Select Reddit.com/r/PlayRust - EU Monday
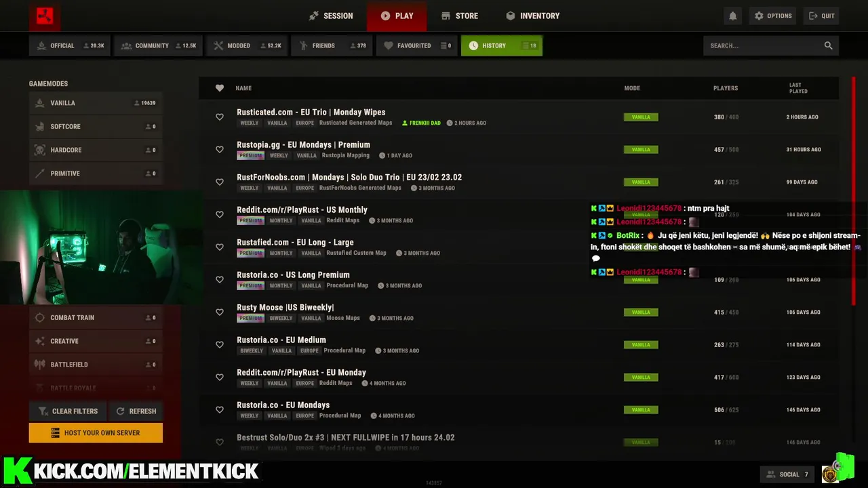 point(301,373)
